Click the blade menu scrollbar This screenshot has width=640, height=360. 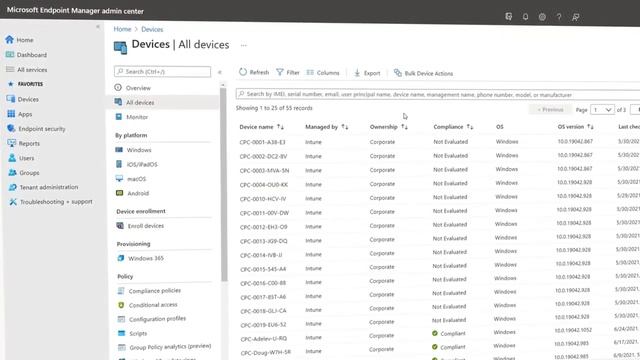(223, 184)
